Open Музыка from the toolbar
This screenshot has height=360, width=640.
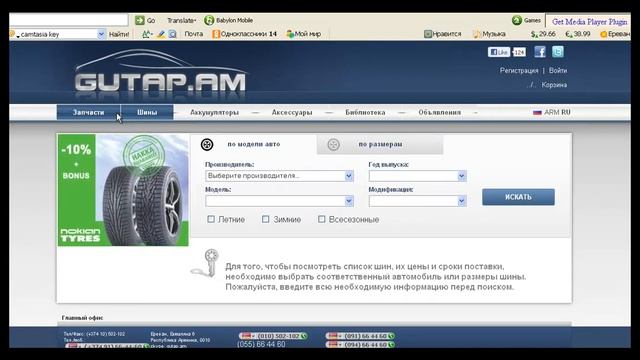click(x=489, y=34)
